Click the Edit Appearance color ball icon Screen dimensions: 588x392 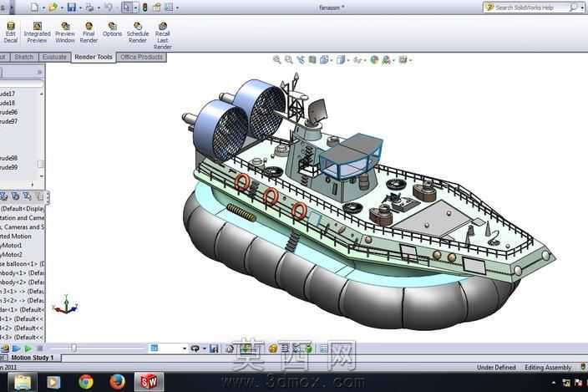click(x=374, y=59)
